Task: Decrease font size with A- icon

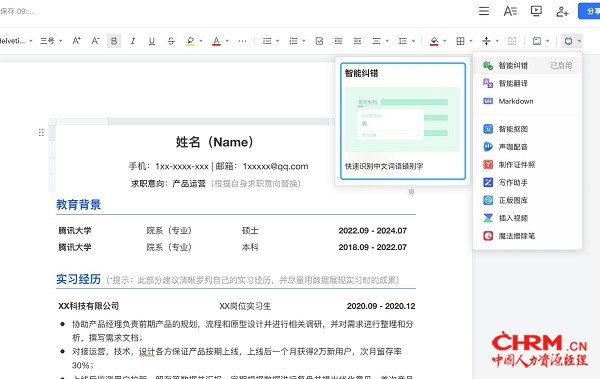Action: pyautogui.click(x=95, y=41)
